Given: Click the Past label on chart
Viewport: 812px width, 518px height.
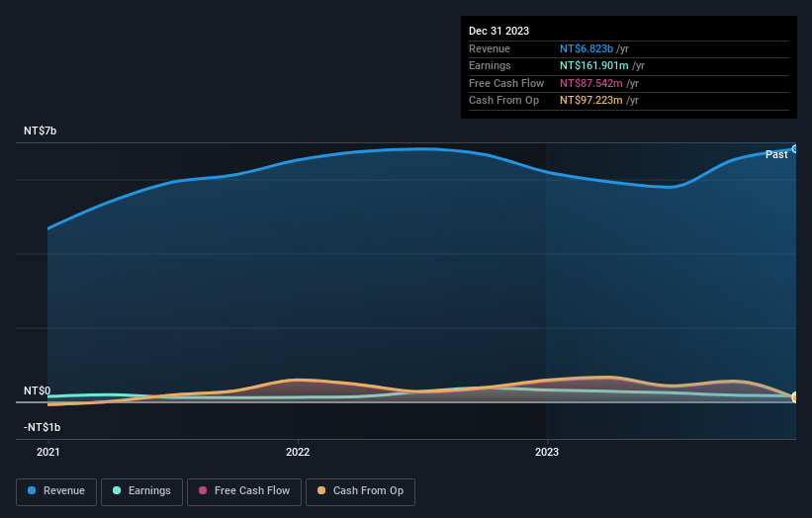Looking at the screenshot, I should click(x=776, y=155).
